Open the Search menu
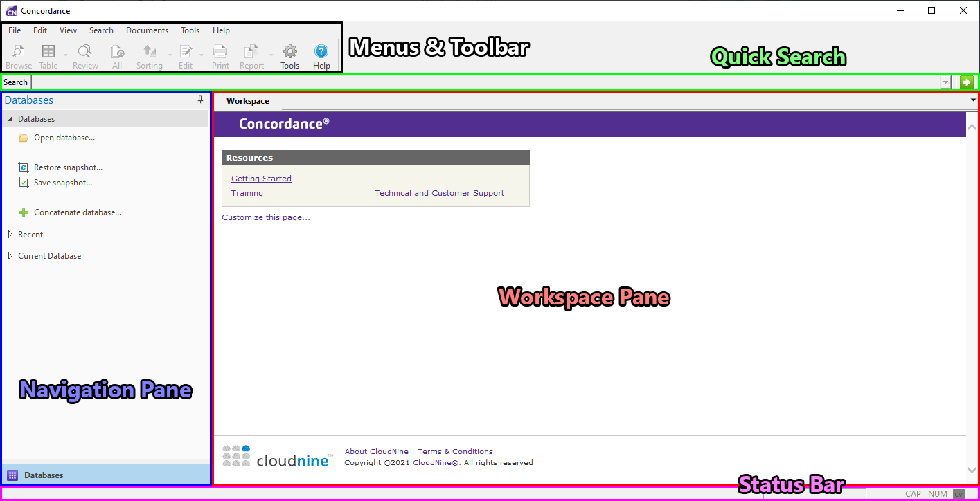980x501 pixels. 101,30
